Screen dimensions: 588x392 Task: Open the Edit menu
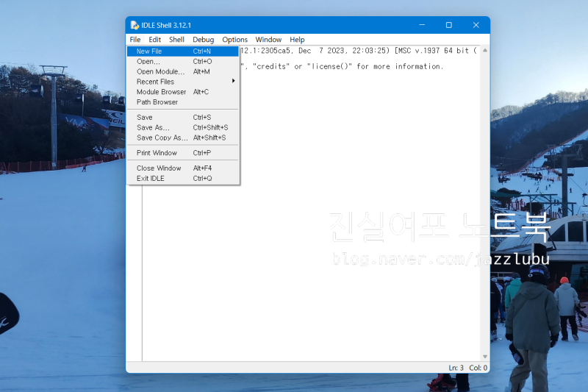click(x=155, y=40)
